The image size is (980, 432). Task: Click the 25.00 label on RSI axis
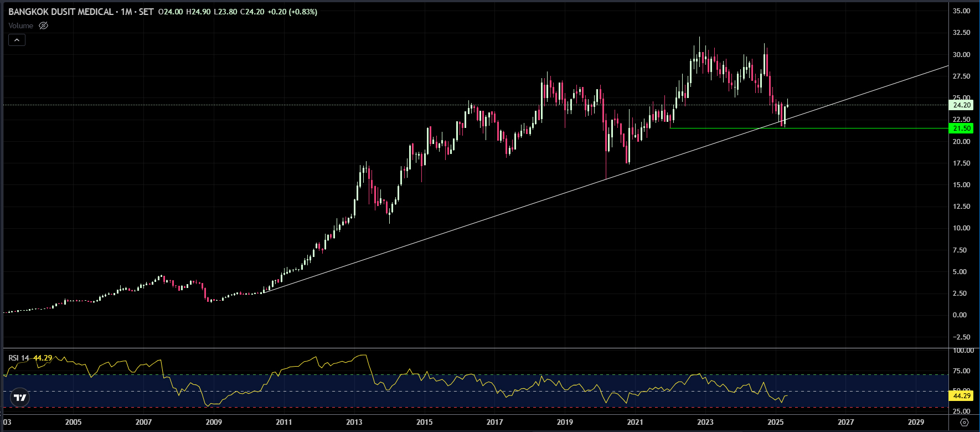click(x=961, y=412)
